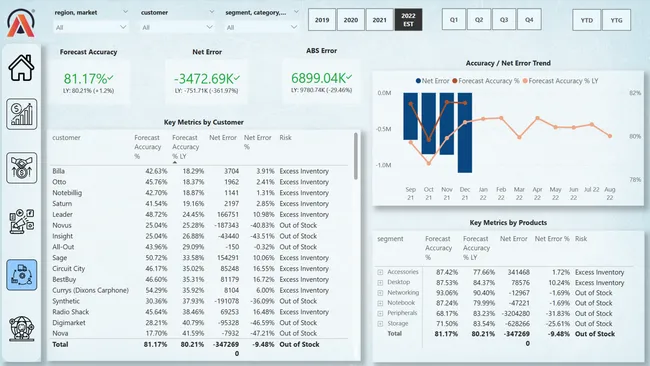
Task: Open the sales view handshake icon
Action: point(22,168)
